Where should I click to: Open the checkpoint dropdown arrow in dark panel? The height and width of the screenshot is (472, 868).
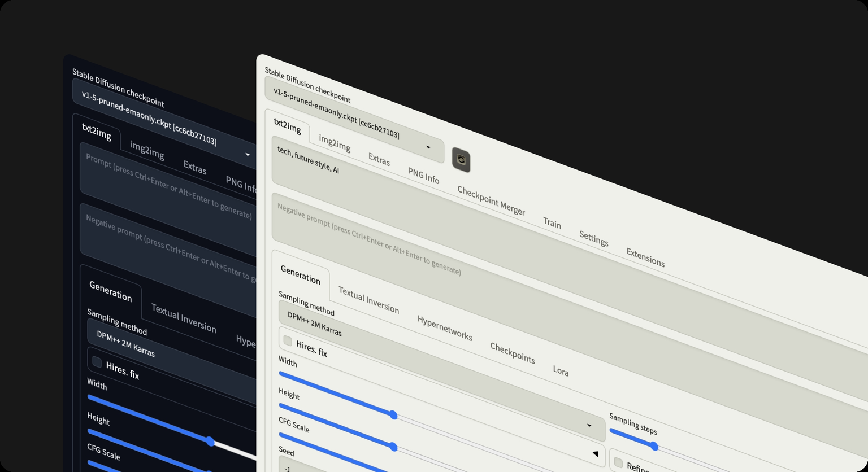point(248,155)
